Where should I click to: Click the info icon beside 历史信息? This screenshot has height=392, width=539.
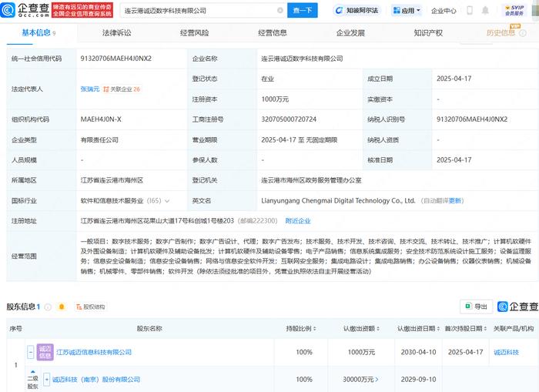coord(523,33)
